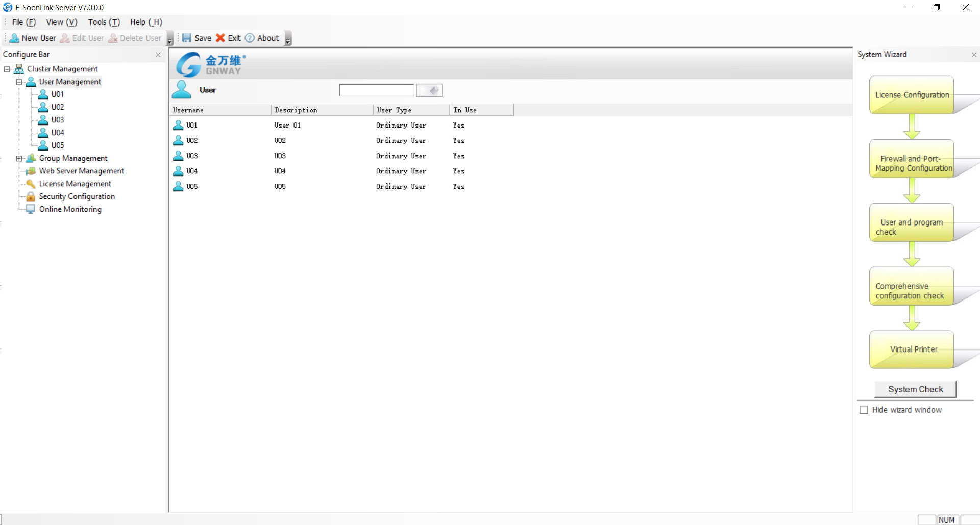Open the Tools menu

coord(104,22)
